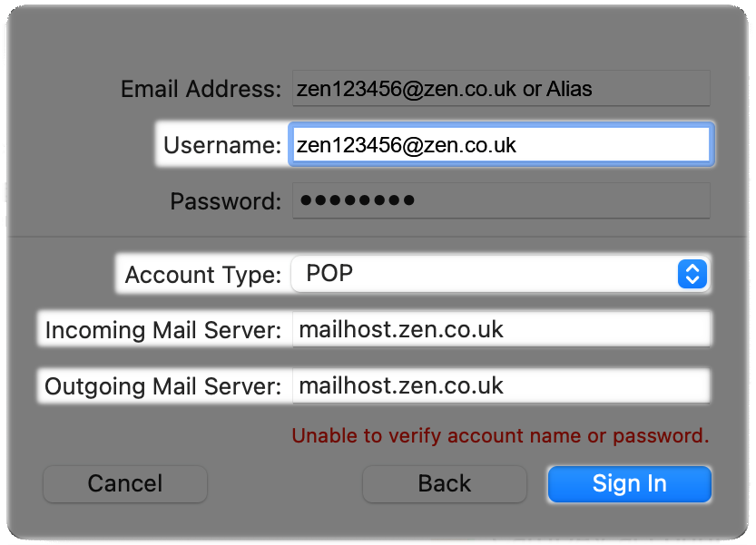Image resolution: width=756 pixels, height=545 pixels.
Task: Click the blue chevron on Account Type
Action: (x=691, y=274)
